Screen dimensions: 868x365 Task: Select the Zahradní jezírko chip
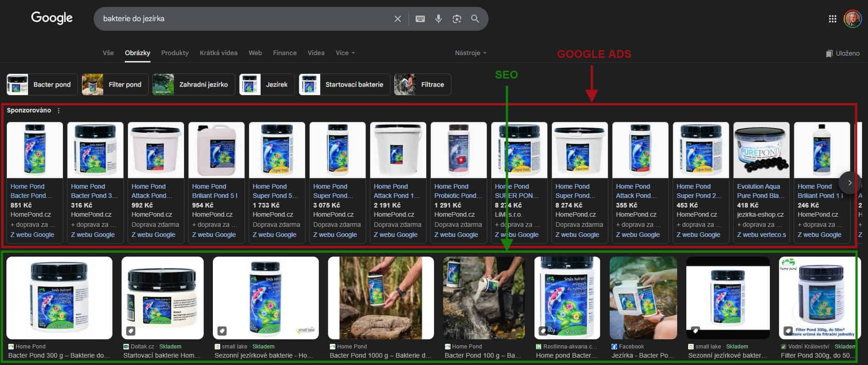194,84
